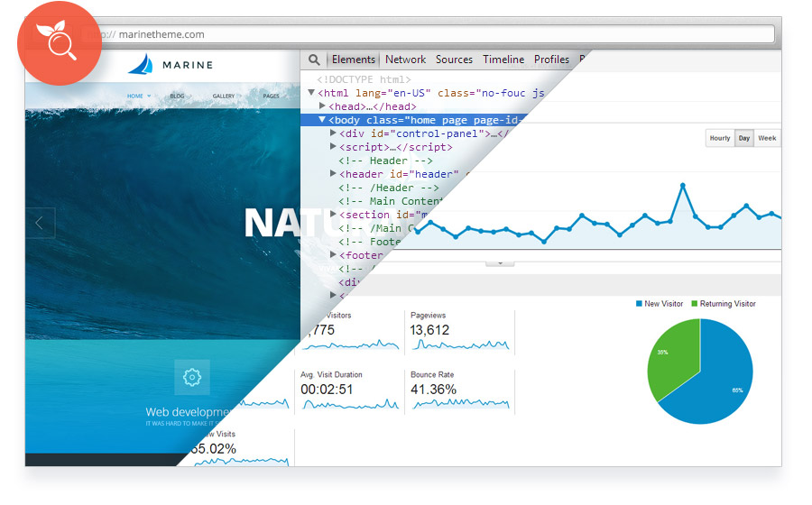Viewport: 812px width, 505px height.
Task: Click the gear icon above Web development
Action: pos(192,377)
